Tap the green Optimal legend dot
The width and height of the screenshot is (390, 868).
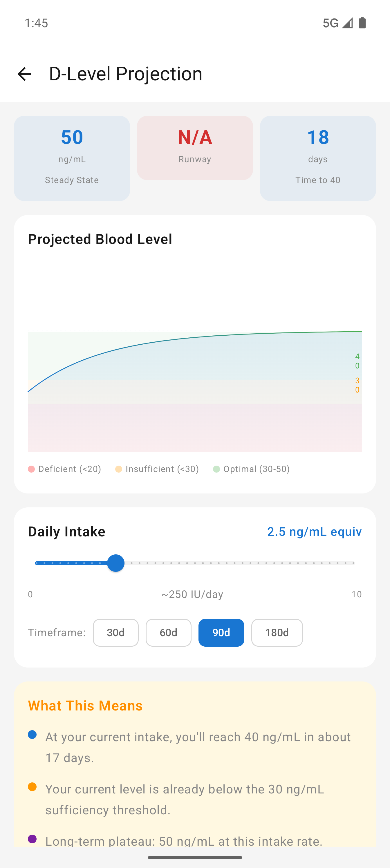[x=216, y=469]
